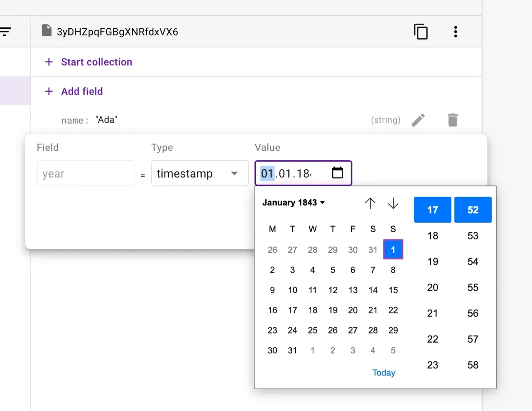Jump to today's date via Today link
532x411 pixels.
coord(383,372)
